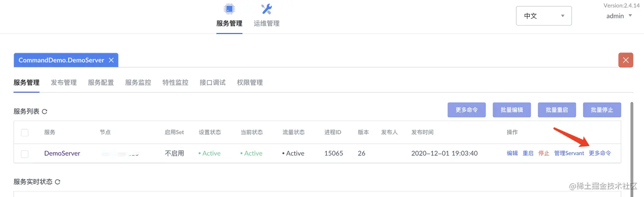Image resolution: width=644 pixels, height=197 pixels.
Task: Click the 节点 column header
Action: pos(105,133)
